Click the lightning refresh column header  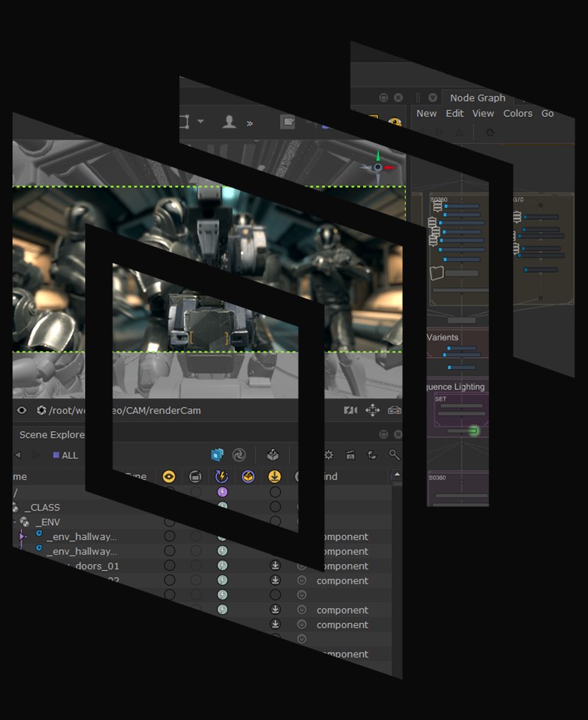click(222, 477)
